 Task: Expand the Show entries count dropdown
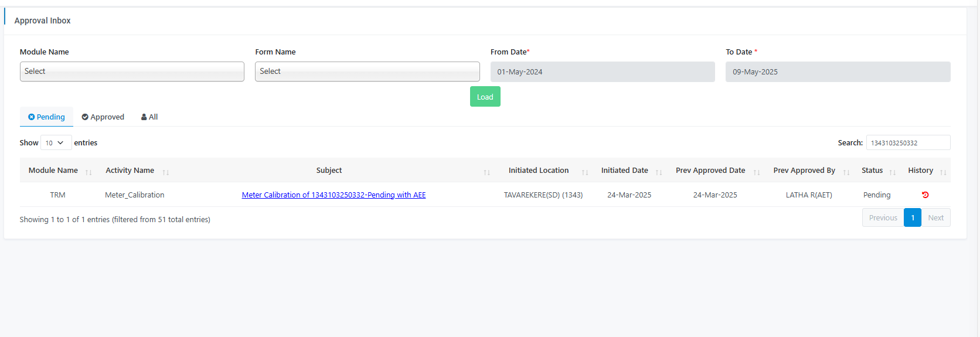click(x=56, y=143)
